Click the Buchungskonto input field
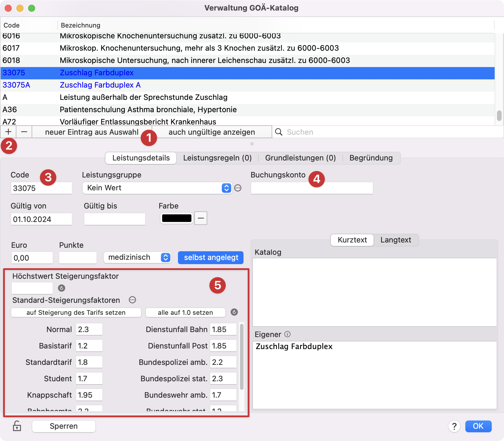The height and width of the screenshot is (441, 504). (312, 188)
